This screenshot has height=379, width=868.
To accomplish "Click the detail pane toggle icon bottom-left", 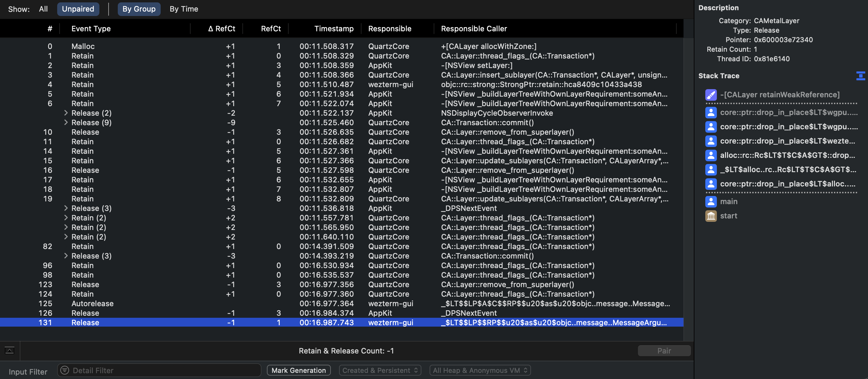I will [x=10, y=350].
